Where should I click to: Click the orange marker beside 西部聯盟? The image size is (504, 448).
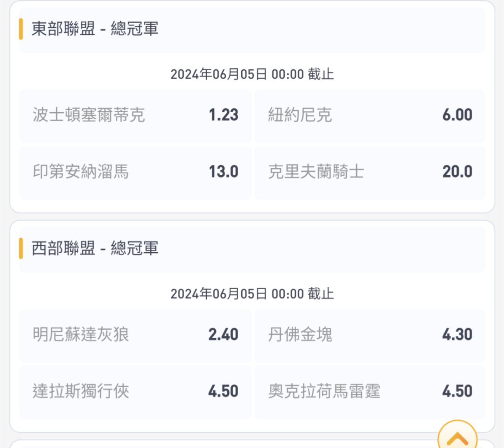pos(21,248)
